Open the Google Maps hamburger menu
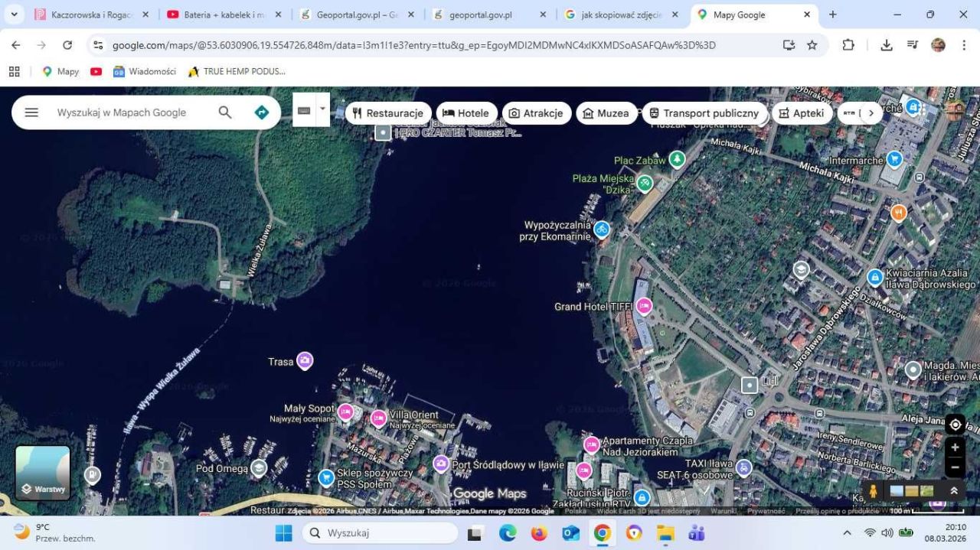Screen dimensions: 980x550 (x=31, y=112)
